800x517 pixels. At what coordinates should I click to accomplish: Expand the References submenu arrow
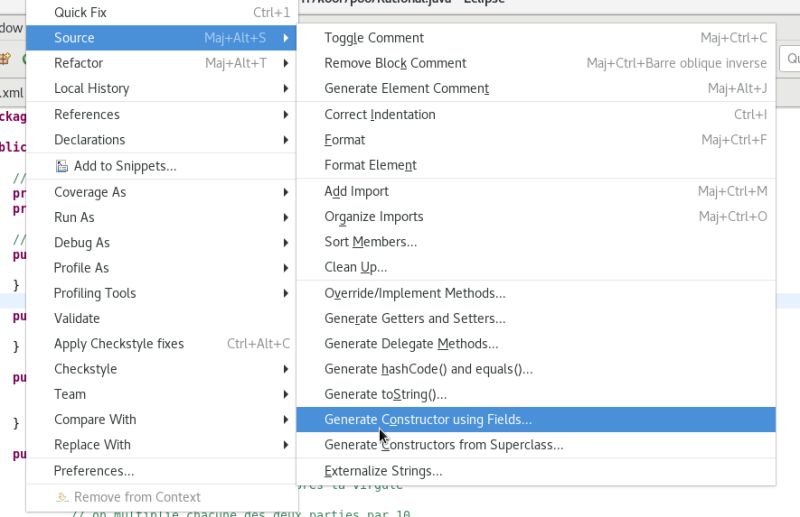[286, 115]
